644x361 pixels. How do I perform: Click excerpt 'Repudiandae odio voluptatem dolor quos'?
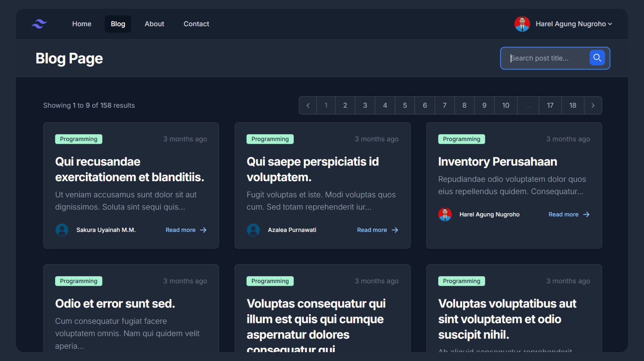pyautogui.click(x=512, y=185)
